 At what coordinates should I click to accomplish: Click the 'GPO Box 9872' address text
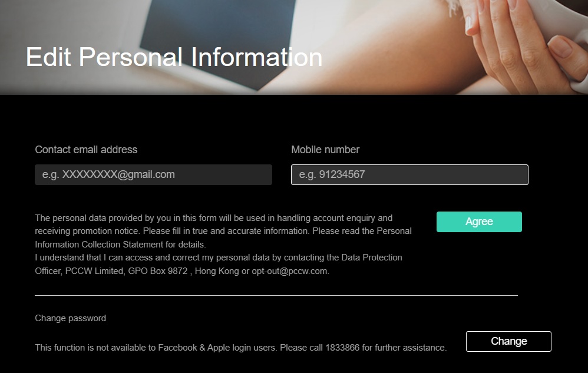point(157,271)
